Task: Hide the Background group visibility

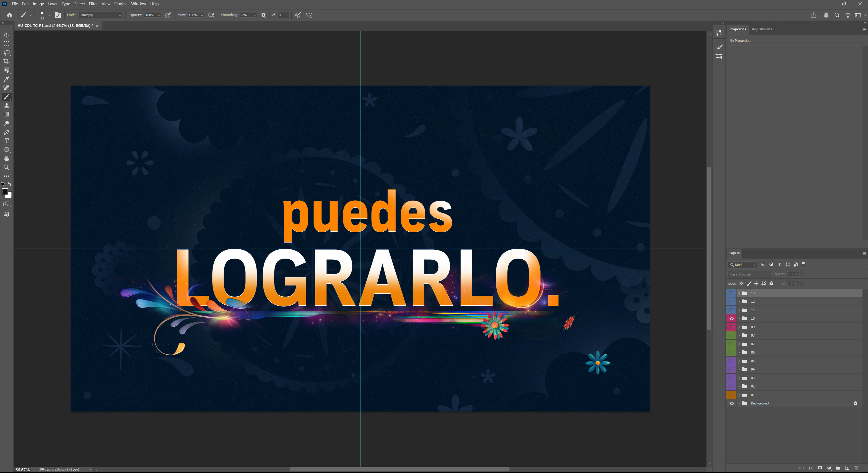Action: tap(732, 403)
